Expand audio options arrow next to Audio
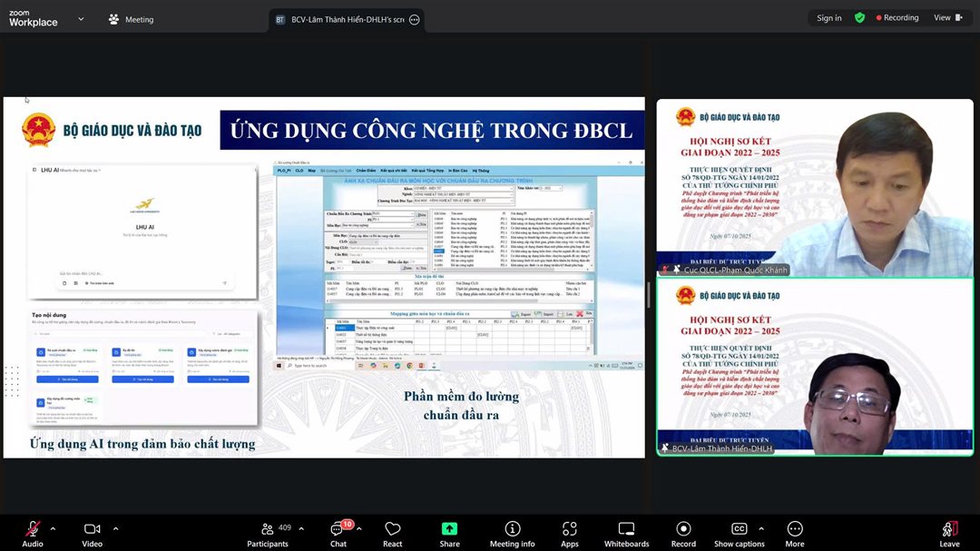 (x=53, y=528)
